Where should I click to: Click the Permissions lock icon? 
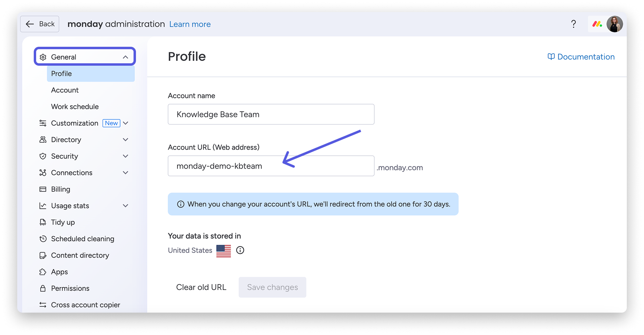click(43, 288)
